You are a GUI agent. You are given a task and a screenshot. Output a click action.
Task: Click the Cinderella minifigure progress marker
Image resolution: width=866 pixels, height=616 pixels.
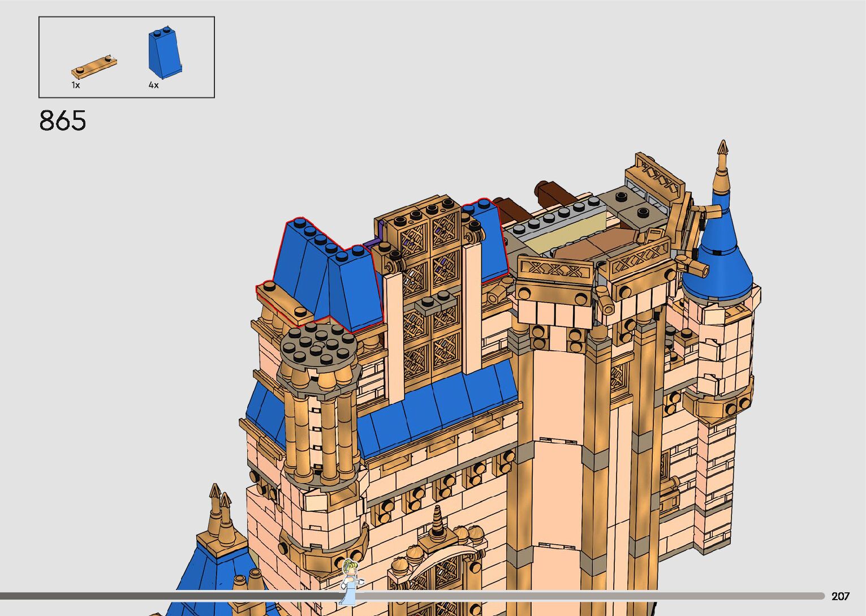pos(349,580)
